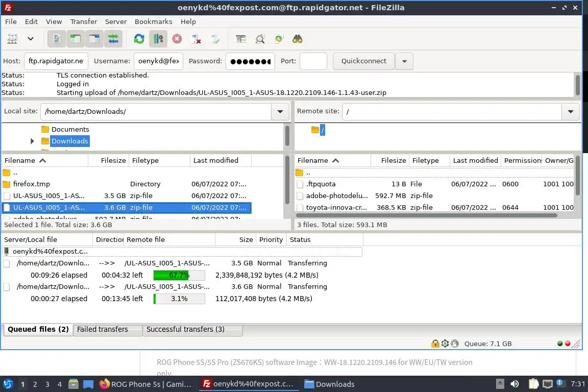
Task: Open the directory listing filters dialog
Action: [241, 39]
